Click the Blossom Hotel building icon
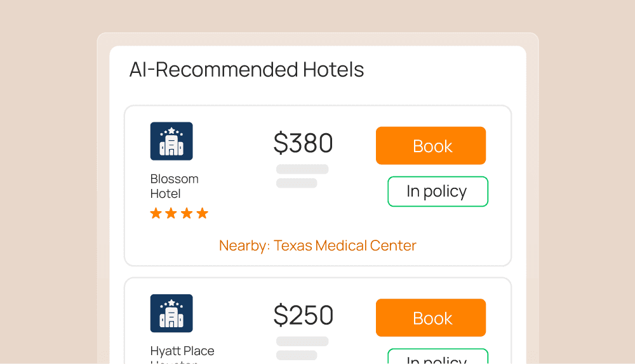 pyautogui.click(x=171, y=141)
